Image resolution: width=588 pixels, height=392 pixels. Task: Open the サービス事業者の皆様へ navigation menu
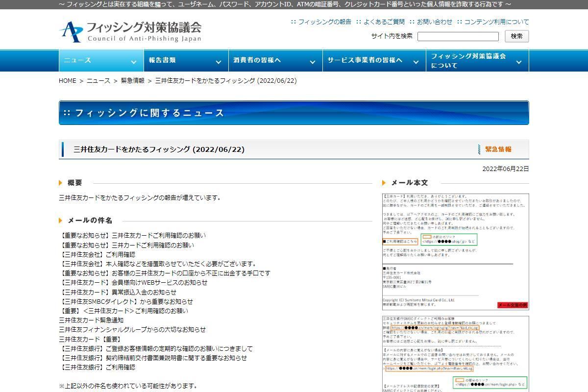(374, 61)
